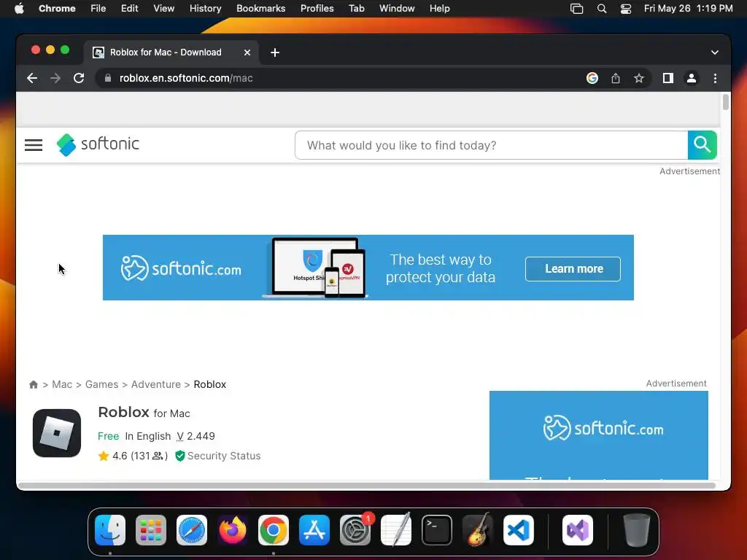
Task: Launch GarageBand from the Dock
Action: pyautogui.click(x=477, y=530)
